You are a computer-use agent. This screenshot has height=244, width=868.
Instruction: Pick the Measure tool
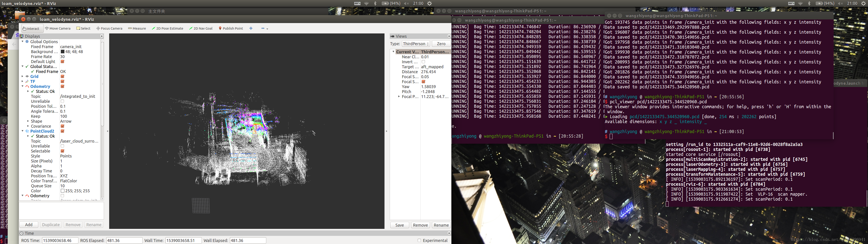tap(137, 28)
